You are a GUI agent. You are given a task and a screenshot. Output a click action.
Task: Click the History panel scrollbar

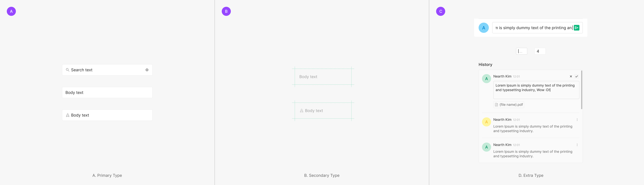[582, 90]
